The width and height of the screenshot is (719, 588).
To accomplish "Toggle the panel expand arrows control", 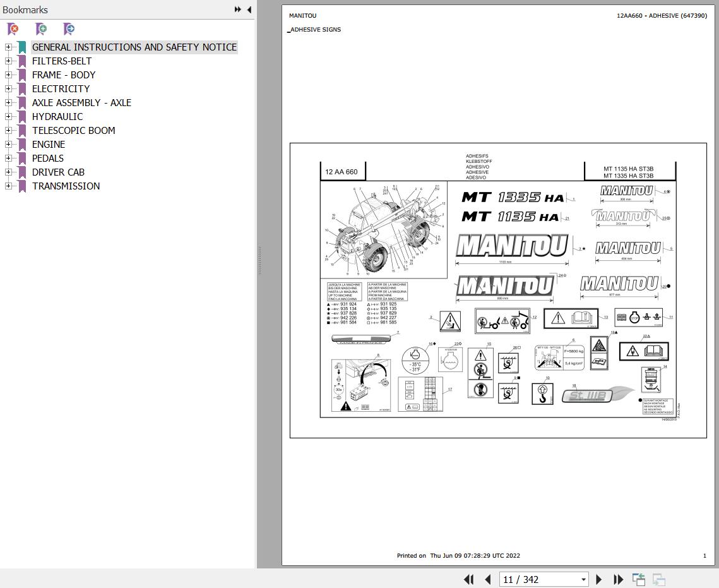I will pyautogui.click(x=237, y=9).
